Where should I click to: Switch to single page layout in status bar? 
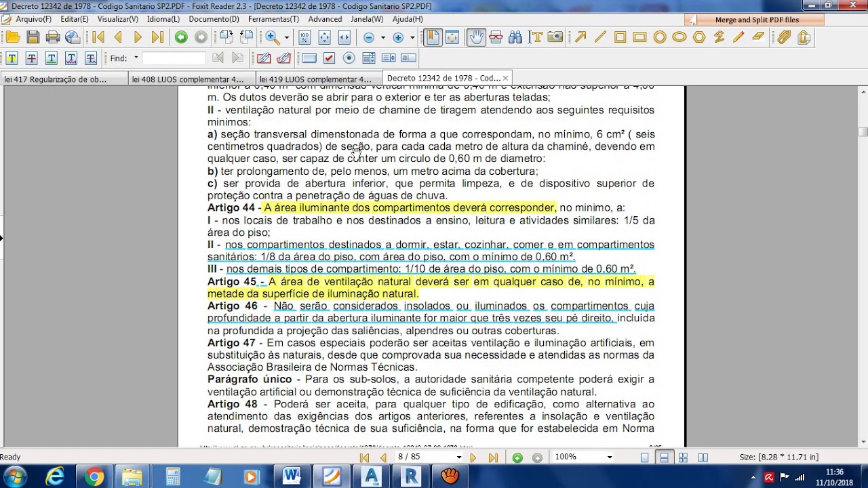coord(645,457)
